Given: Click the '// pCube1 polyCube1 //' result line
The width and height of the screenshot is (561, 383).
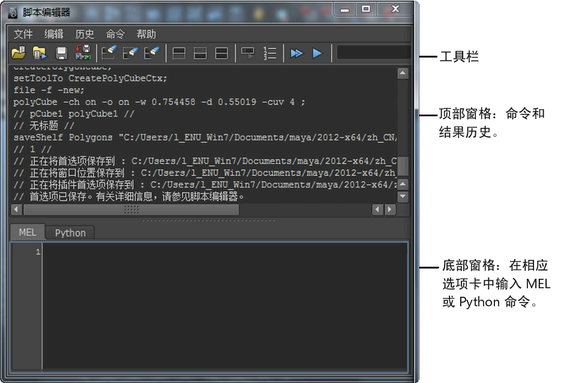Looking at the screenshot, I should (x=74, y=113).
